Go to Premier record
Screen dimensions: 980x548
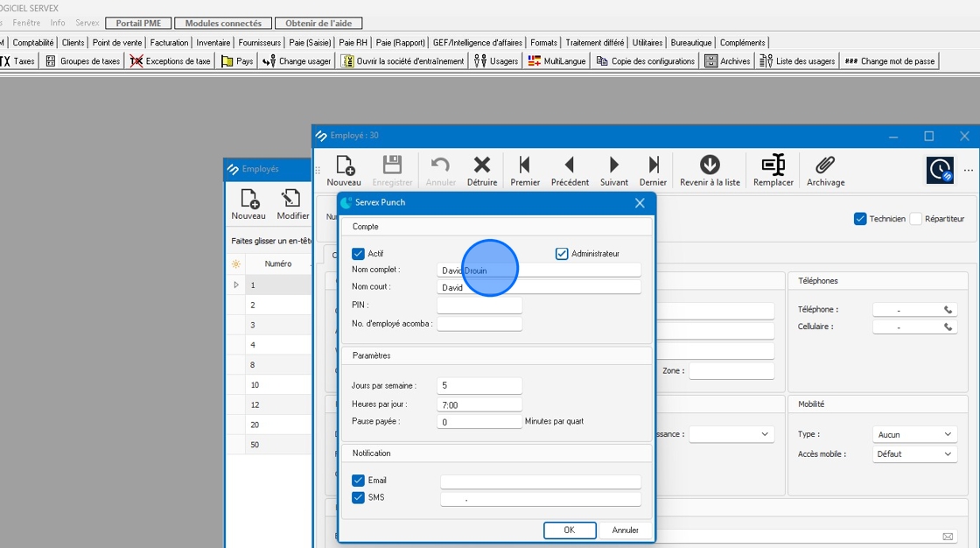click(x=525, y=170)
